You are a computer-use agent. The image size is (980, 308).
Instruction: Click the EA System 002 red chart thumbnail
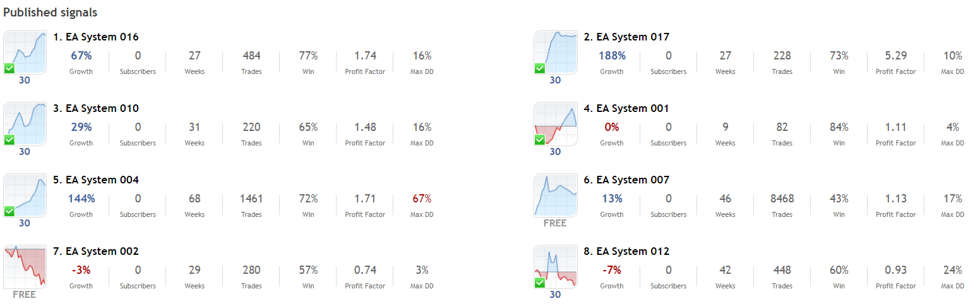25,266
